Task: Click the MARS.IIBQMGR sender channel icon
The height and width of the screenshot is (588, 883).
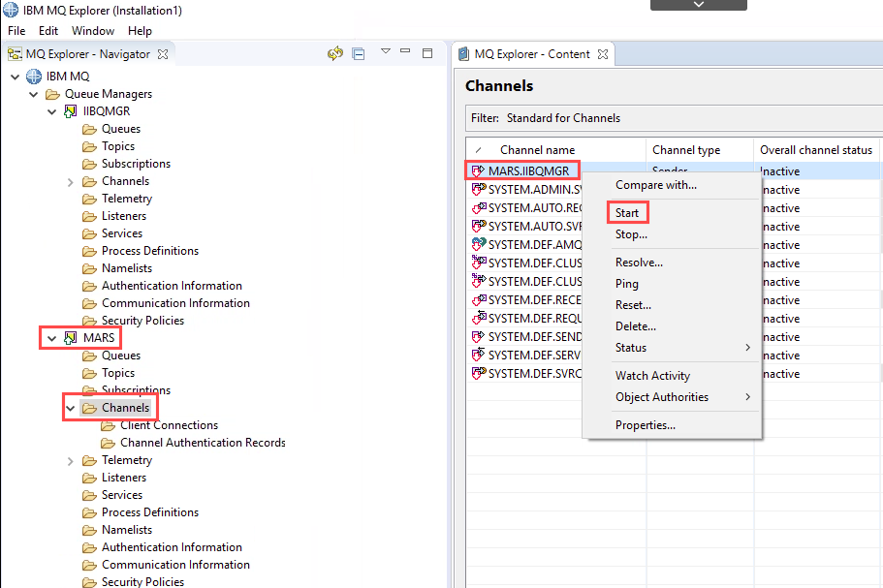Action: [478, 170]
